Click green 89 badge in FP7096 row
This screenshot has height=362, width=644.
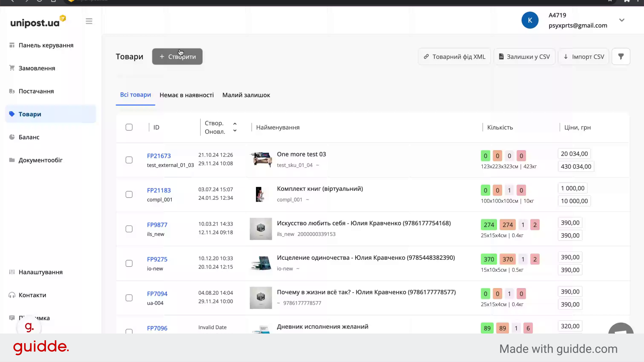coord(487,328)
